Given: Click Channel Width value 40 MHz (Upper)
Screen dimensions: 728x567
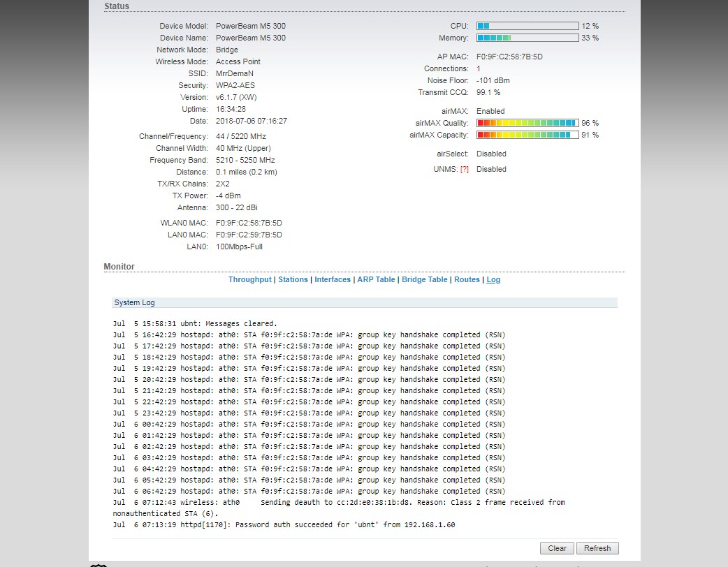Looking at the screenshot, I should 243,148.
